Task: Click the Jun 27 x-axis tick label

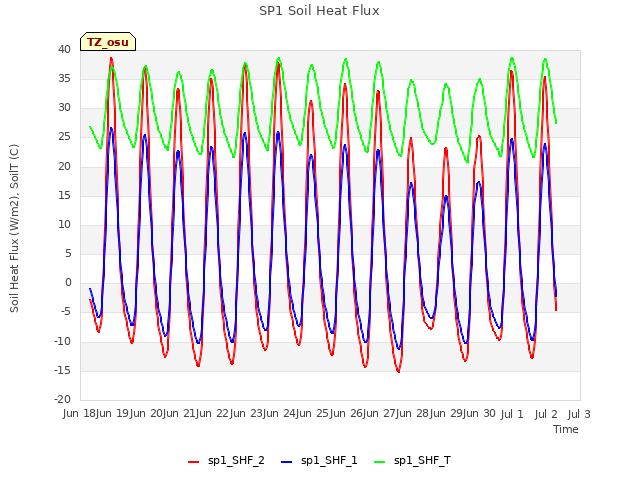Action: pyautogui.click(x=382, y=414)
